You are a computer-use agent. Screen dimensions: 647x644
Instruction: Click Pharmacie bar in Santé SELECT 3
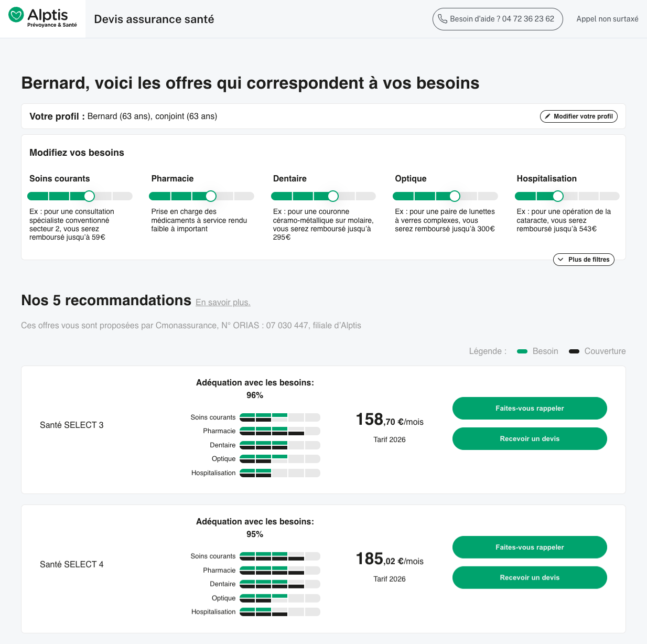280,431
